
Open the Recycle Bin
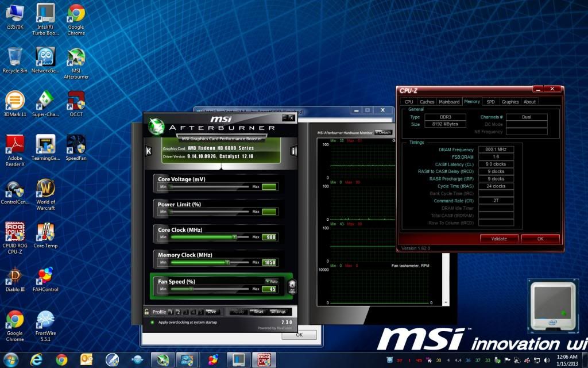(14, 60)
